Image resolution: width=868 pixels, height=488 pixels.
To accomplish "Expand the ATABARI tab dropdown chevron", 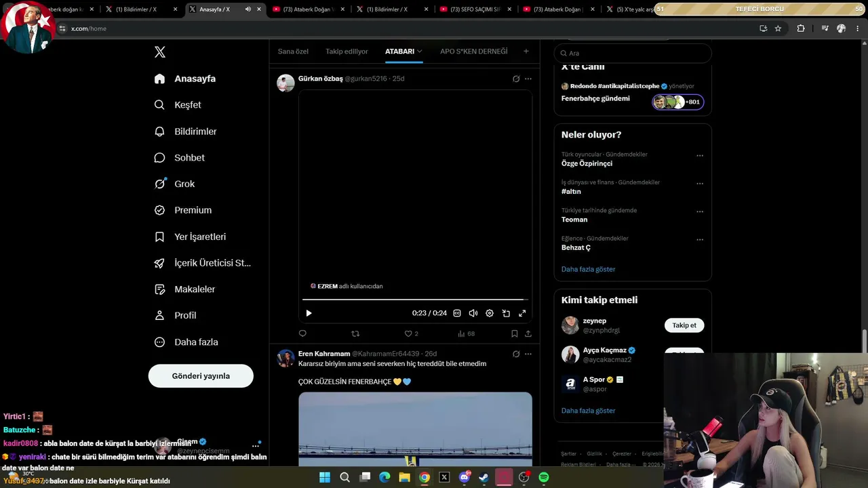I will coord(420,52).
